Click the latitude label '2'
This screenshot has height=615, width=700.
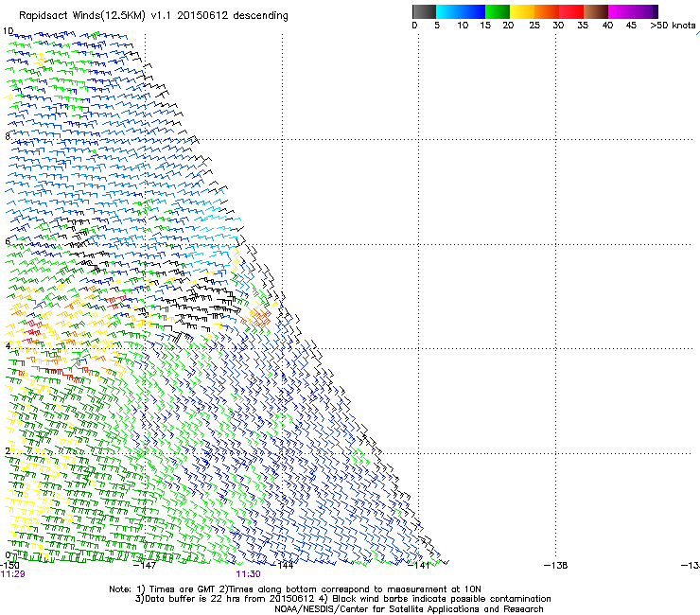click(x=8, y=450)
